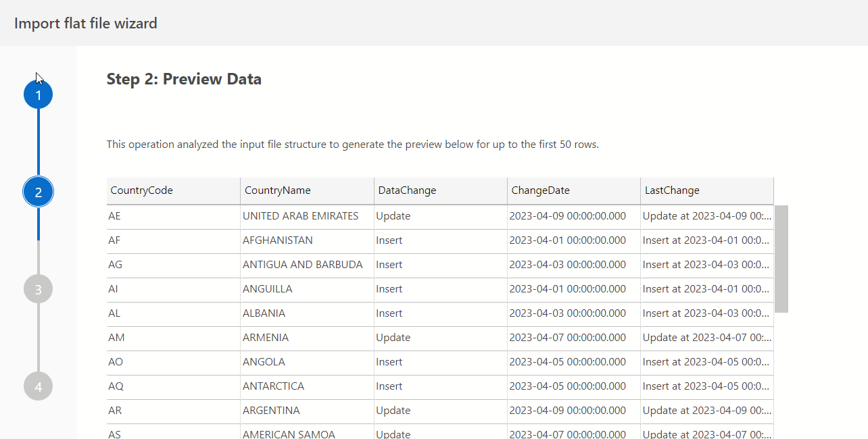Click the AFGHANISTAN country name cell
The width and height of the screenshot is (868, 439).
[x=278, y=240]
